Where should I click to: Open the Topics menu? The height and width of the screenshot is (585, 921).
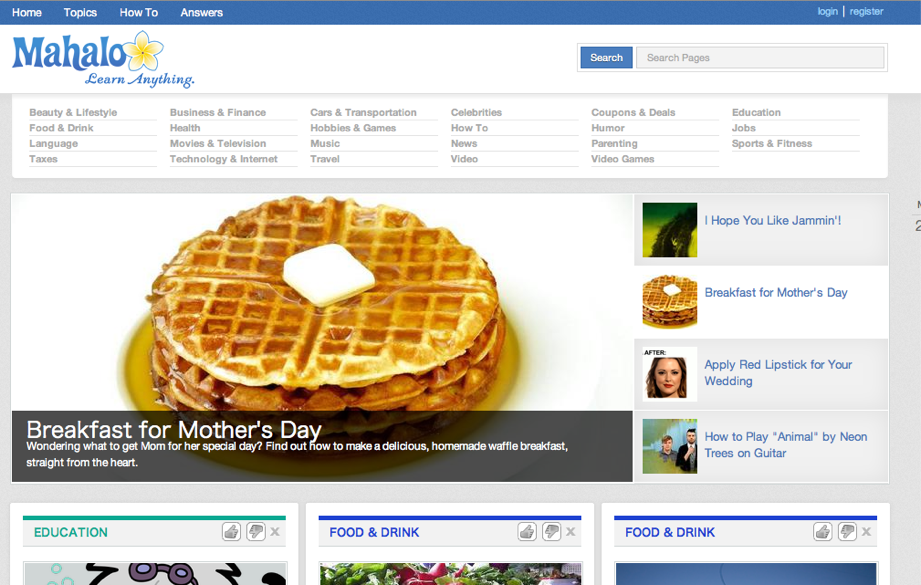click(80, 12)
